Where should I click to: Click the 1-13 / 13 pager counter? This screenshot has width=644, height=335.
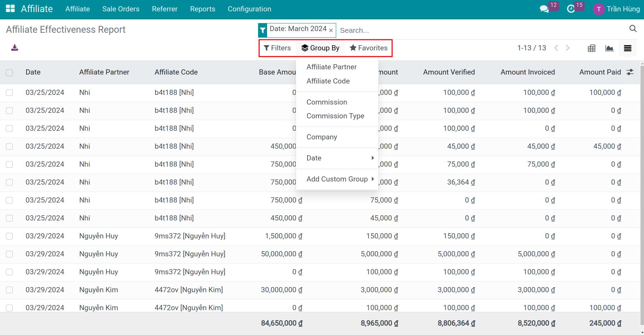(x=531, y=48)
